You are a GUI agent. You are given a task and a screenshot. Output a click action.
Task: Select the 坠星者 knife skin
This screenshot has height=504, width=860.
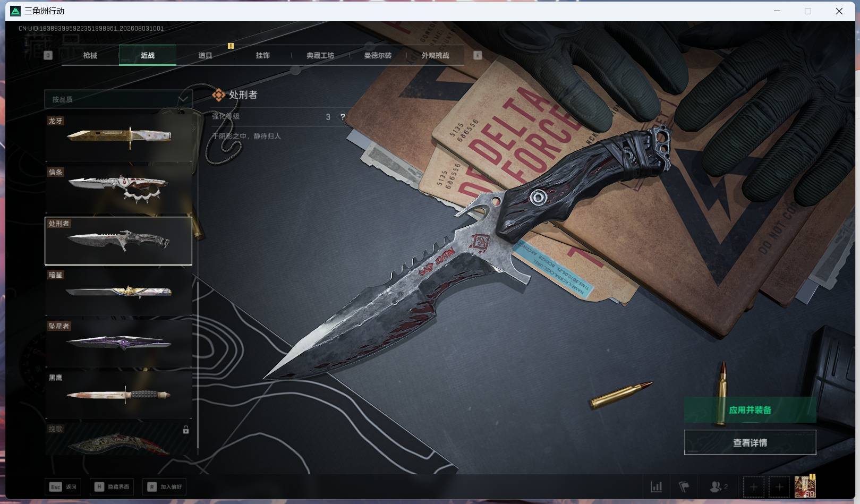coord(118,344)
